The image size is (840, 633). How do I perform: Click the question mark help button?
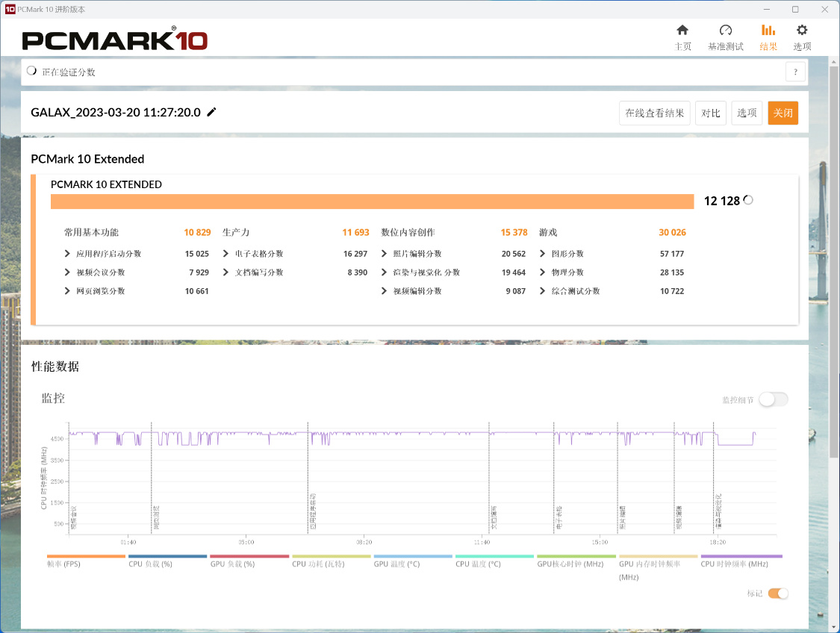tap(795, 72)
